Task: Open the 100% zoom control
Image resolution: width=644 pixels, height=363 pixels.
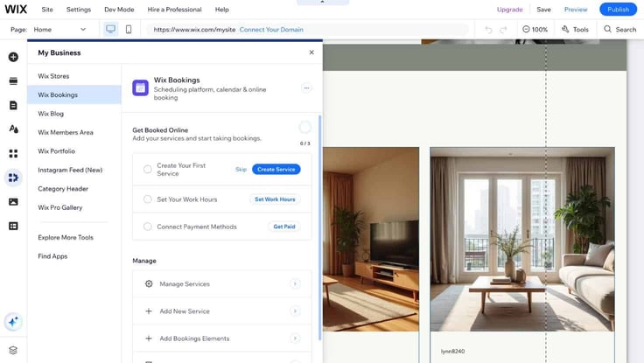Action: [535, 30]
